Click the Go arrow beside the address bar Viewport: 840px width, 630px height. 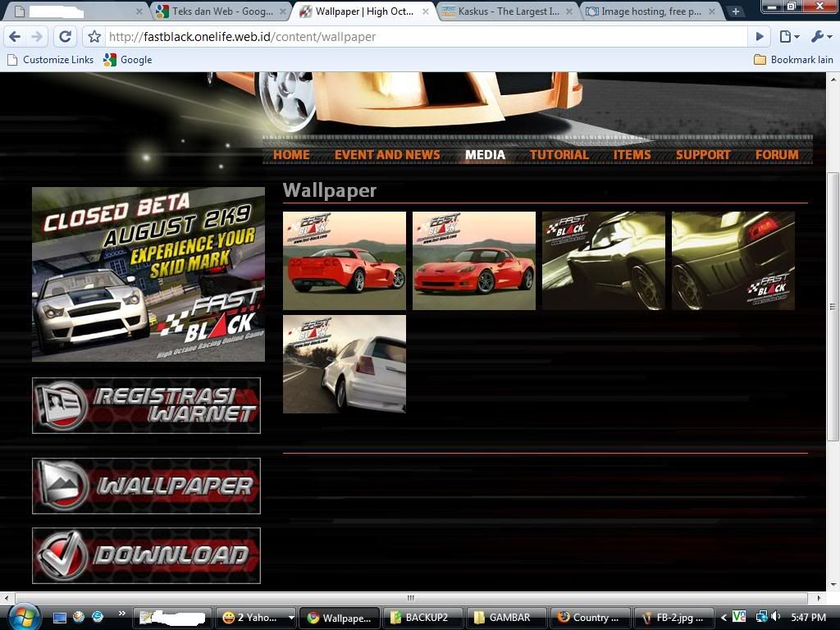(x=759, y=36)
